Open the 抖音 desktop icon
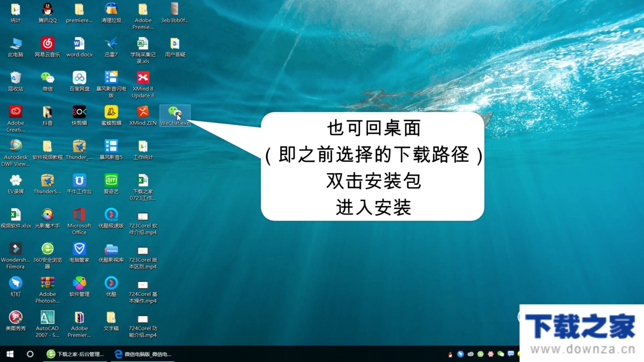This screenshot has width=644, height=362. pyautogui.click(x=47, y=115)
